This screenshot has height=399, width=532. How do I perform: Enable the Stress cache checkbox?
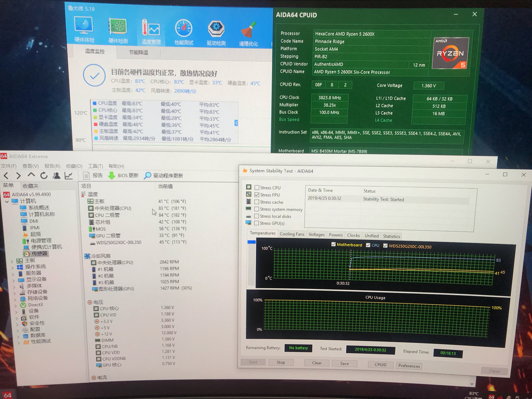click(x=256, y=202)
